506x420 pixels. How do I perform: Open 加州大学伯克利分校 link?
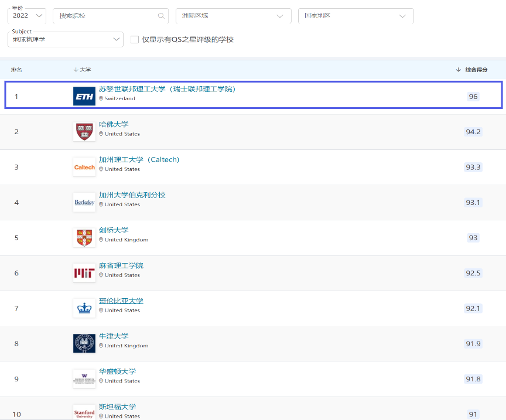pyautogui.click(x=132, y=195)
